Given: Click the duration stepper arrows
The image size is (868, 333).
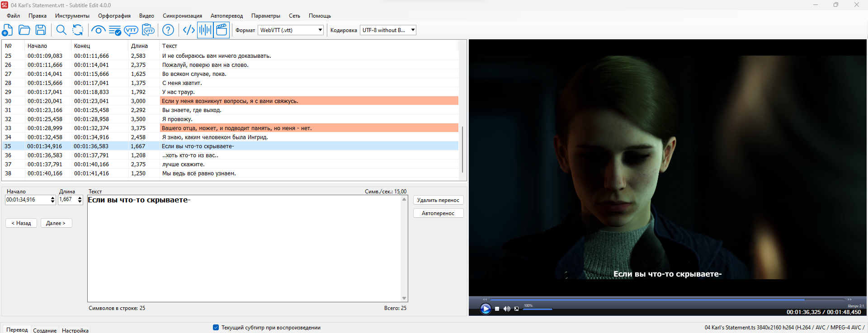Looking at the screenshot, I should click(x=80, y=200).
